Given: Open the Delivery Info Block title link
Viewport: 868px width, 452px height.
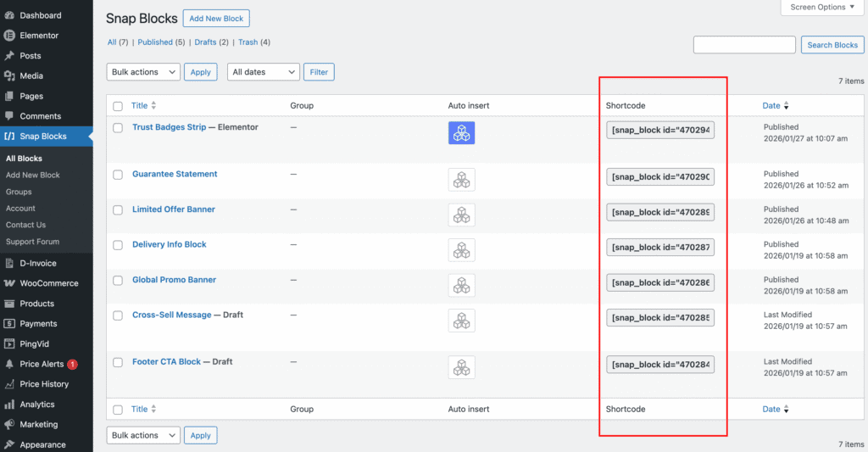Looking at the screenshot, I should [170, 244].
